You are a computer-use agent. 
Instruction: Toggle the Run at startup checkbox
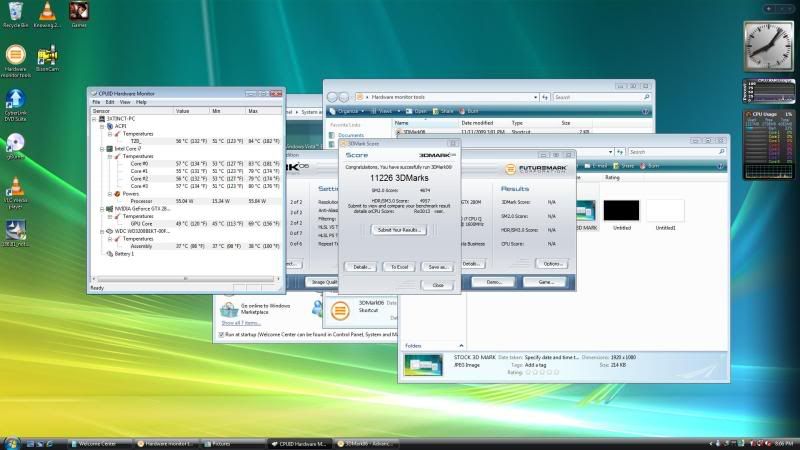click(221, 335)
